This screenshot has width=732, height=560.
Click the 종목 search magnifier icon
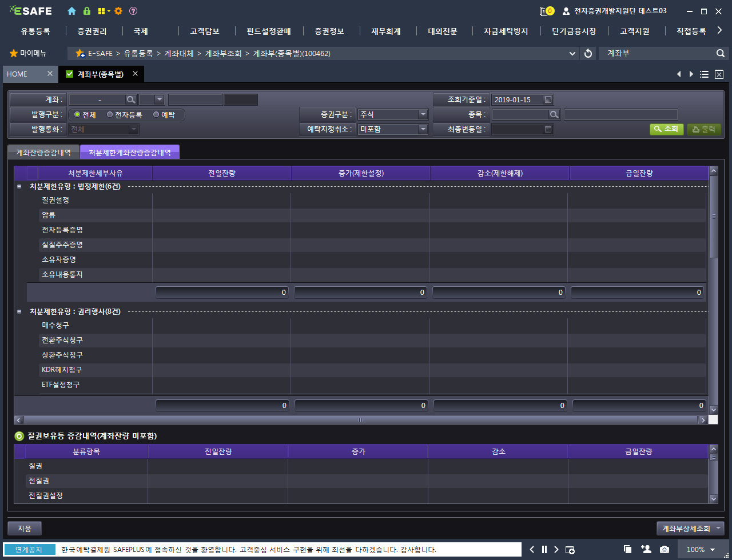(x=554, y=114)
